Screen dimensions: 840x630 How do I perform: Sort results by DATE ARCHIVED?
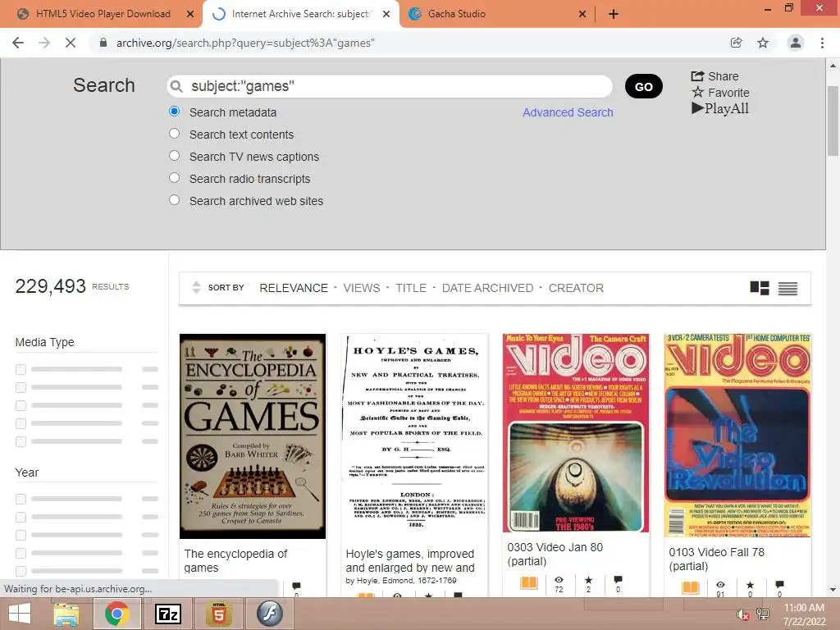[x=487, y=288]
